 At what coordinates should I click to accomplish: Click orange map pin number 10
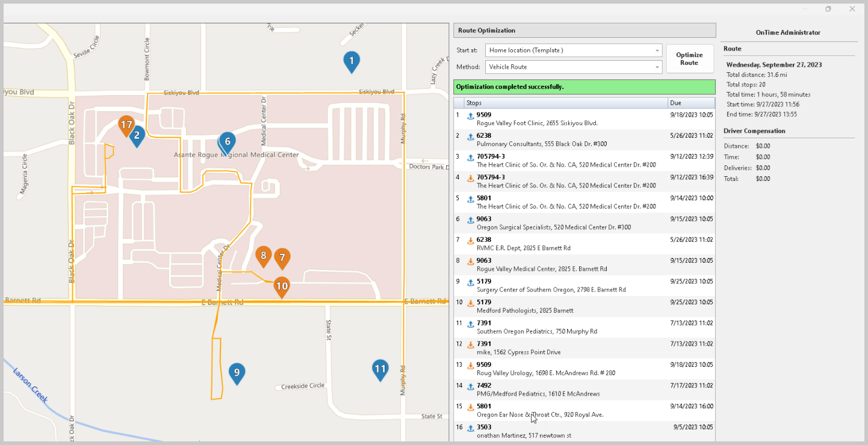click(282, 287)
